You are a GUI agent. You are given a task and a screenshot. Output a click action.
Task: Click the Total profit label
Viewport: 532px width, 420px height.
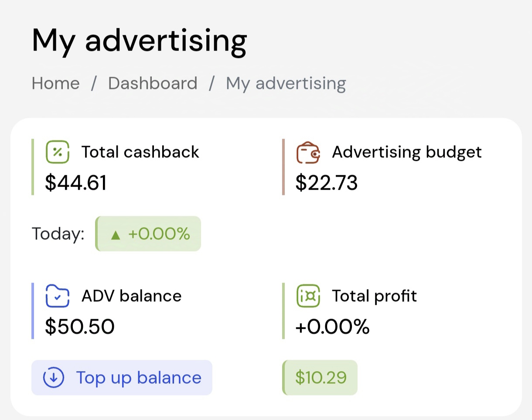coord(374,296)
